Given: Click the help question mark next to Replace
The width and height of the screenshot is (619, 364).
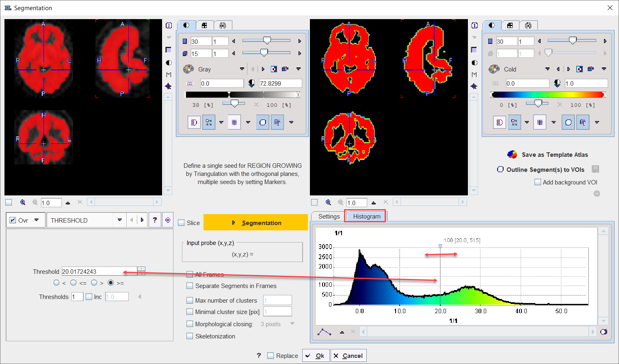Looking at the screenshot, I should pyautogui.click(x=259, y=355).
